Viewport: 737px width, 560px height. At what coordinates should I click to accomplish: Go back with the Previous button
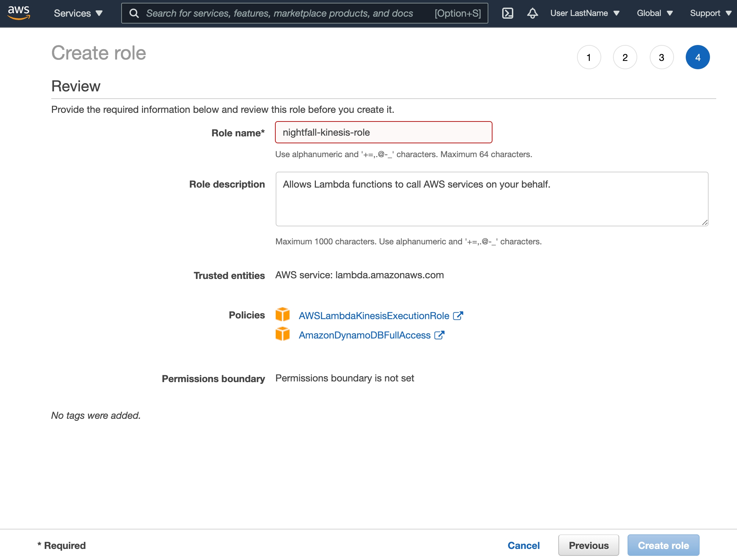[589, 545]
